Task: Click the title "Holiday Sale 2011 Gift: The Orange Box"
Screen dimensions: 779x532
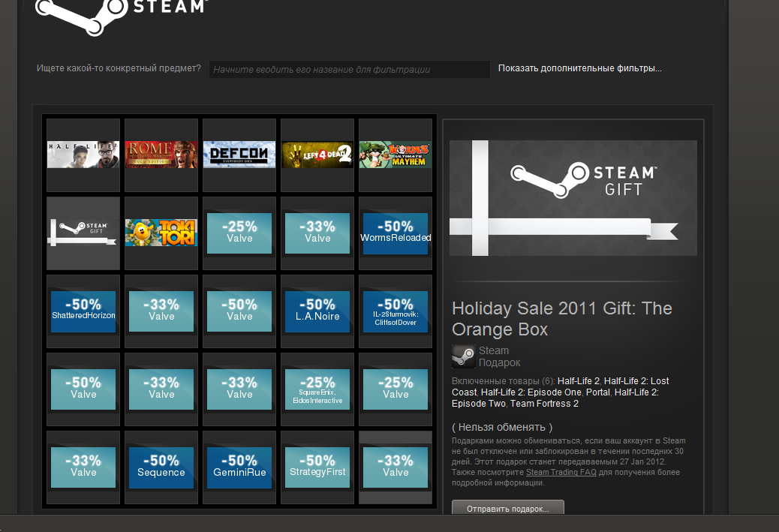Action: tap(562, 319)
